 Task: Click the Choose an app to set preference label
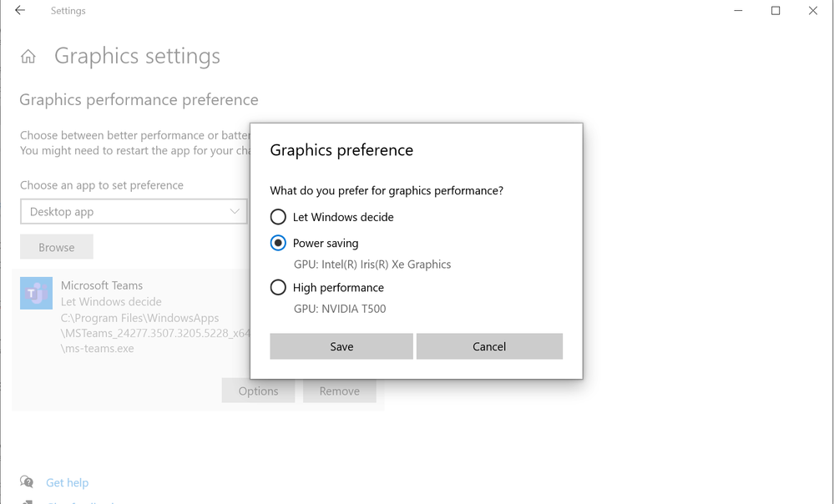click(x=102, y=185)
